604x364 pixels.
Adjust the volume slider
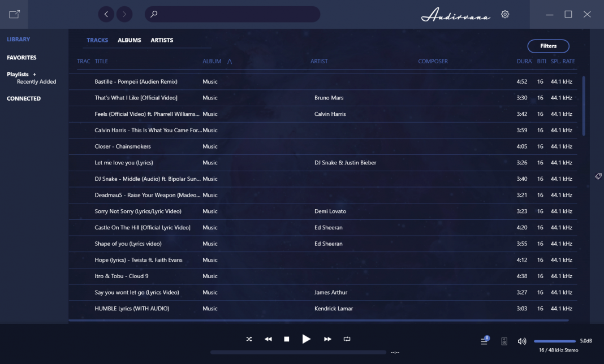pos(555,341)
